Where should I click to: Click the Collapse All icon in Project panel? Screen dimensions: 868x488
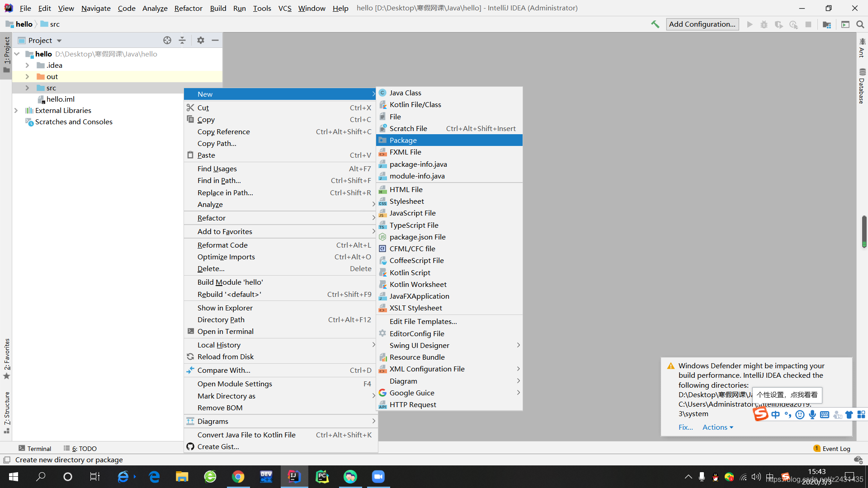182,40
